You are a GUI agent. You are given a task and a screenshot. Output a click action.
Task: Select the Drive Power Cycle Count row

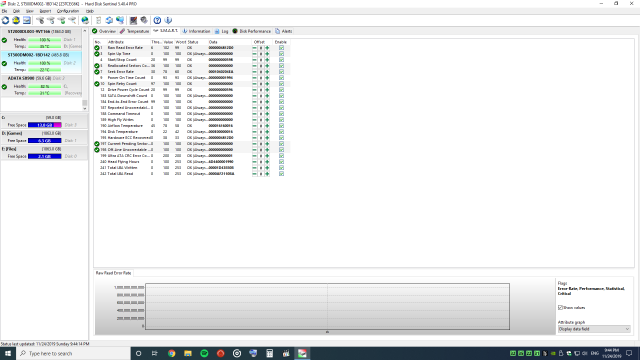tap(192, 90)
